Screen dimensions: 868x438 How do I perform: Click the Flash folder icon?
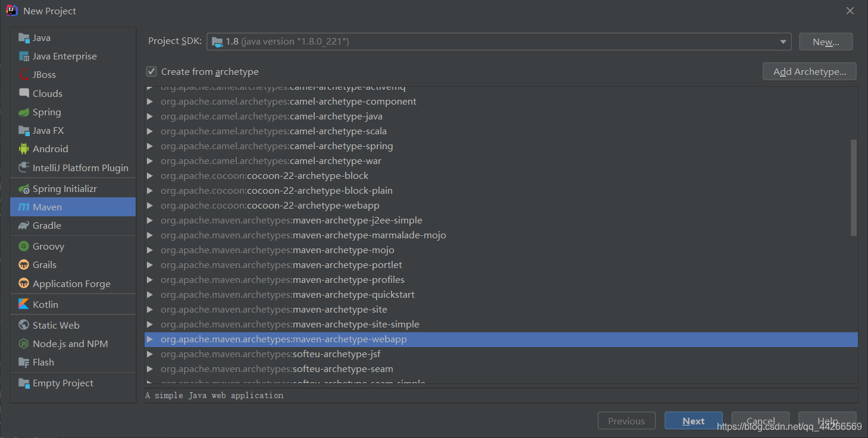click(x=24, y=362)
